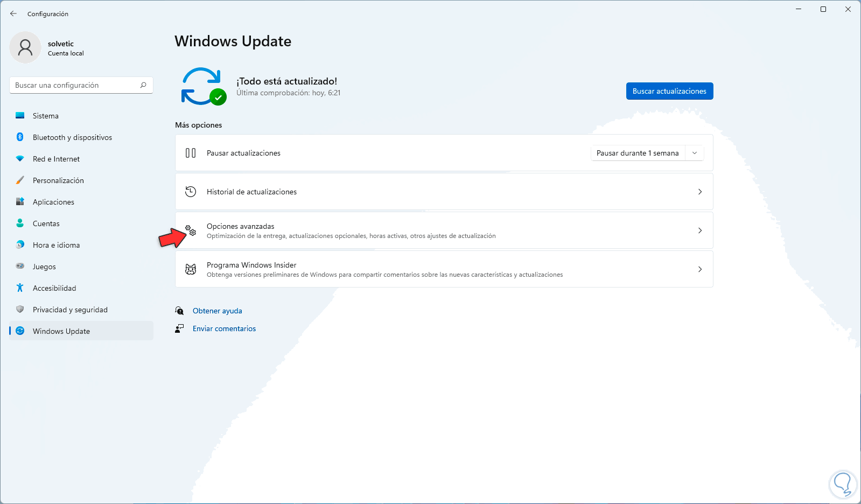The image size is (861, 504).
Task: Open Privacidad y seguridad settings
Action: pos(81,310)
